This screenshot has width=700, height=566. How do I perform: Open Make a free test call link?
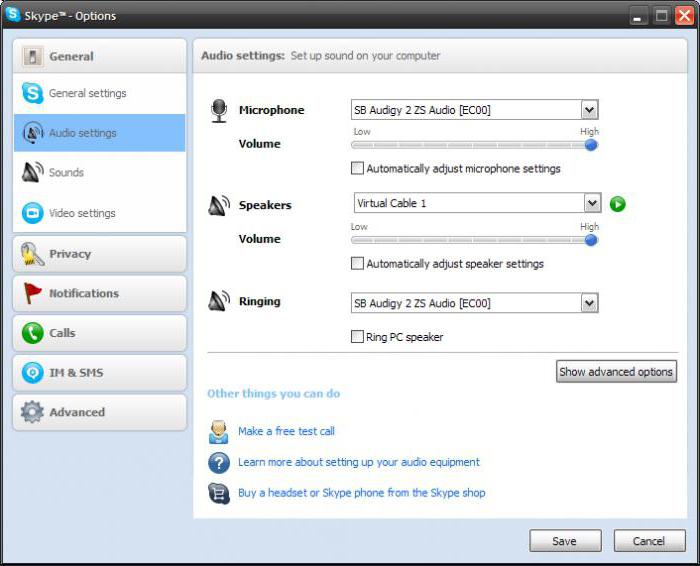click(286, 431)
